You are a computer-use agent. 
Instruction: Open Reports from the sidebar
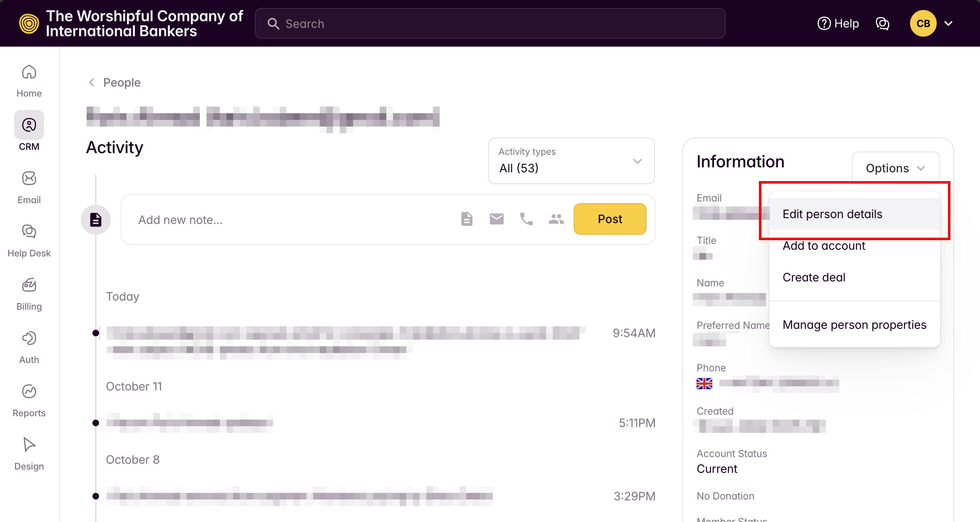point(29,400)
